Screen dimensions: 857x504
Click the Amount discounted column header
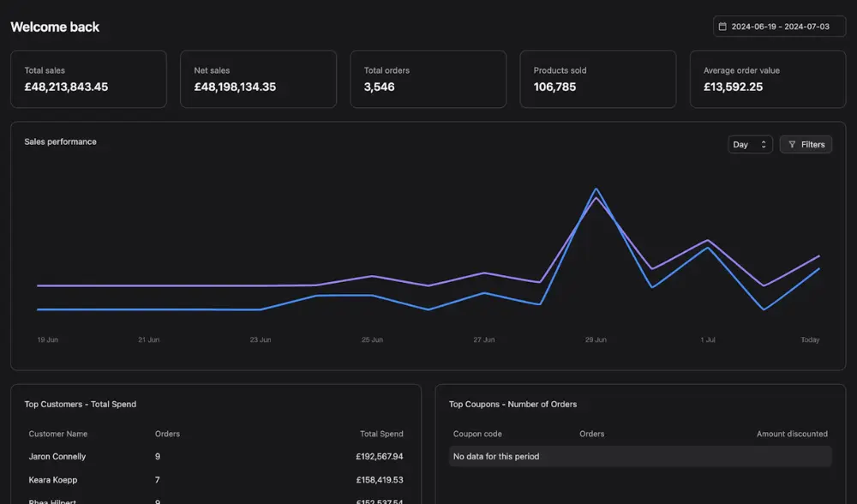(x=792, y=434)
